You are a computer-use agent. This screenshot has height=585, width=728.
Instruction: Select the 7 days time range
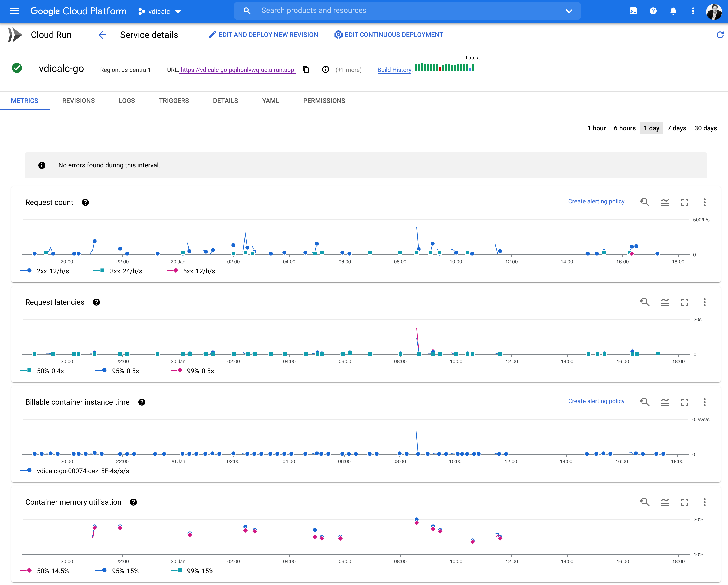(676, 128)
